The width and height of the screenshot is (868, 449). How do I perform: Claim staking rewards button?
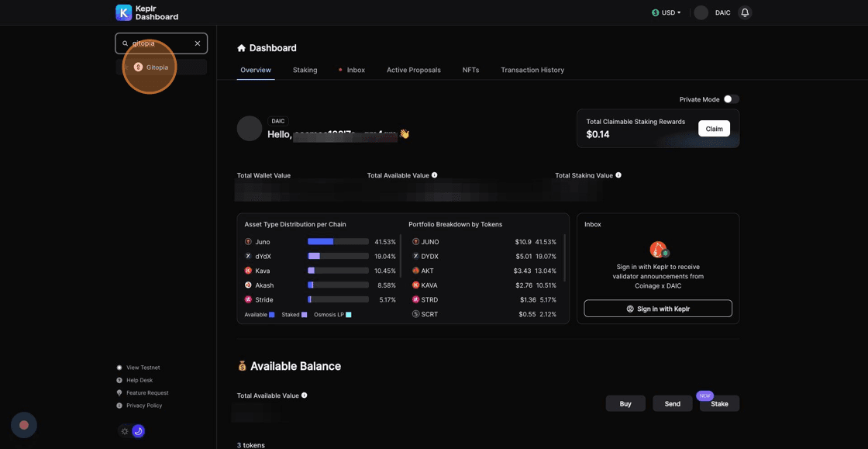[714, 129]
